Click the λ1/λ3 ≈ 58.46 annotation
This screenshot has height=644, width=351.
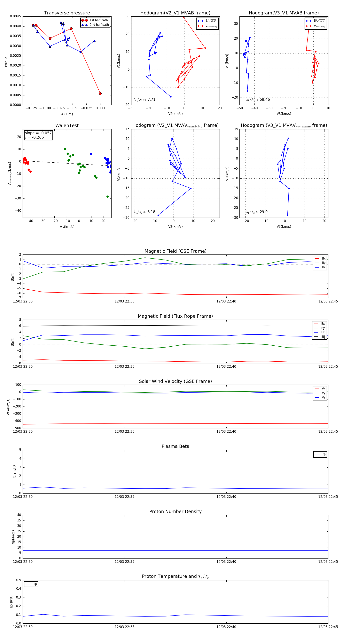point(258,100)
